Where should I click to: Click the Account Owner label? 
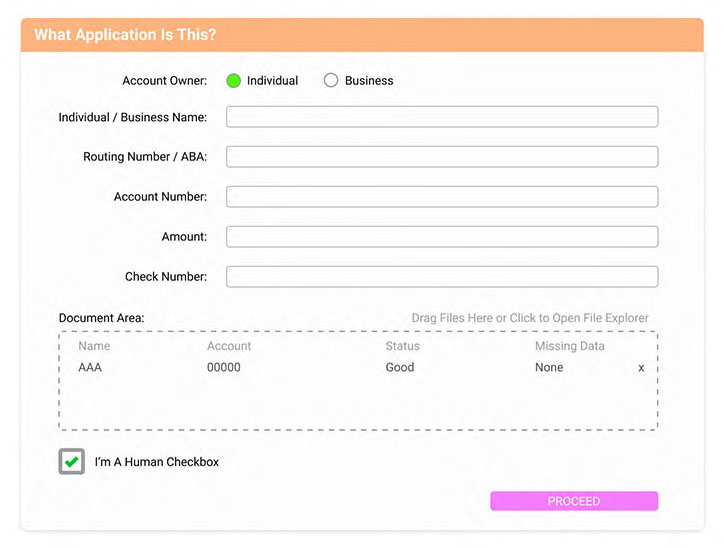click(x=165, y=81)
